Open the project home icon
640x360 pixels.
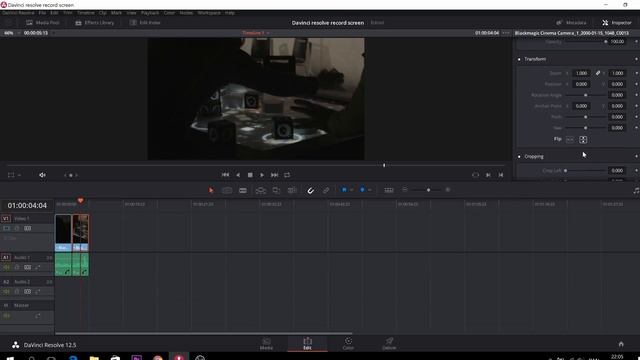[x=621, y=344]
